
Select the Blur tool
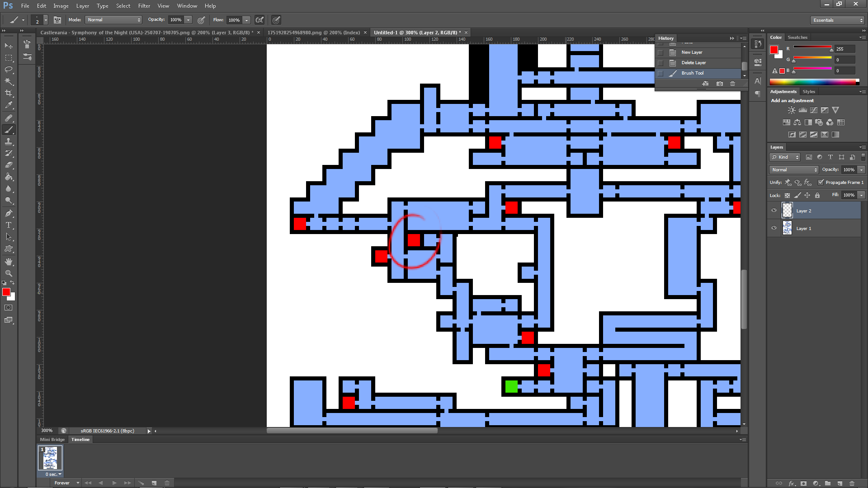[9, 188]
